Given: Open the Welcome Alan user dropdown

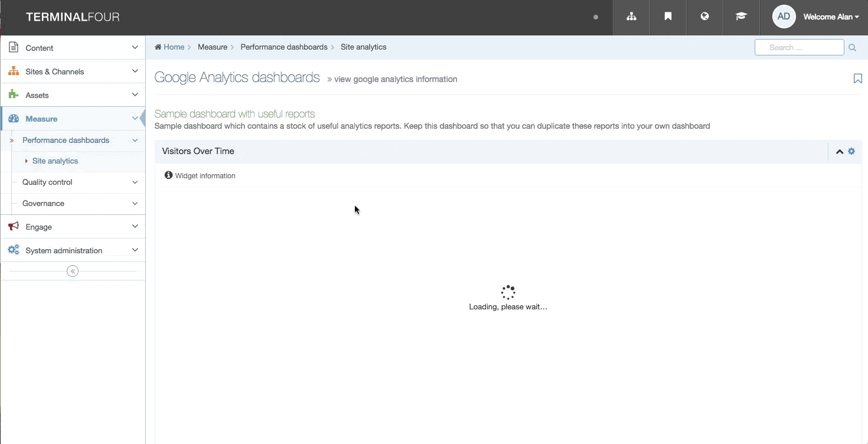Looking at the screenshot, I should click(831, 17).
